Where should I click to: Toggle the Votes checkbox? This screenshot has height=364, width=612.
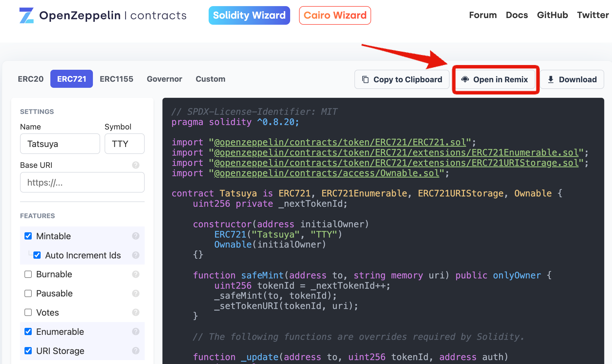point(28,312)
